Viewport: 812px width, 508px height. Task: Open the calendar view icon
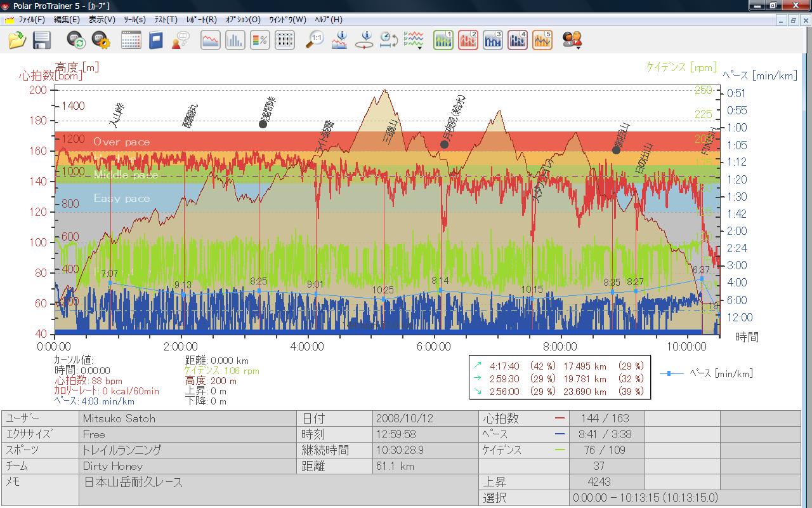click(x=131, y=41)
